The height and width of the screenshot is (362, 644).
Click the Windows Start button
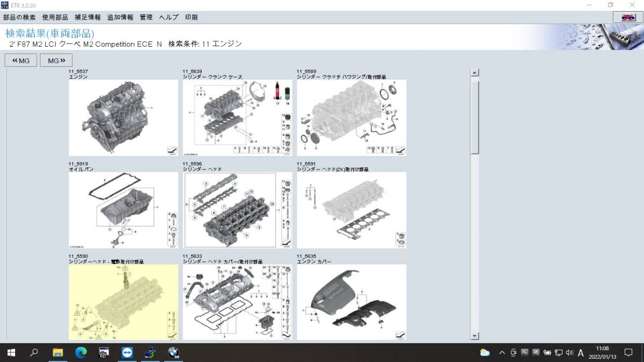11,352
